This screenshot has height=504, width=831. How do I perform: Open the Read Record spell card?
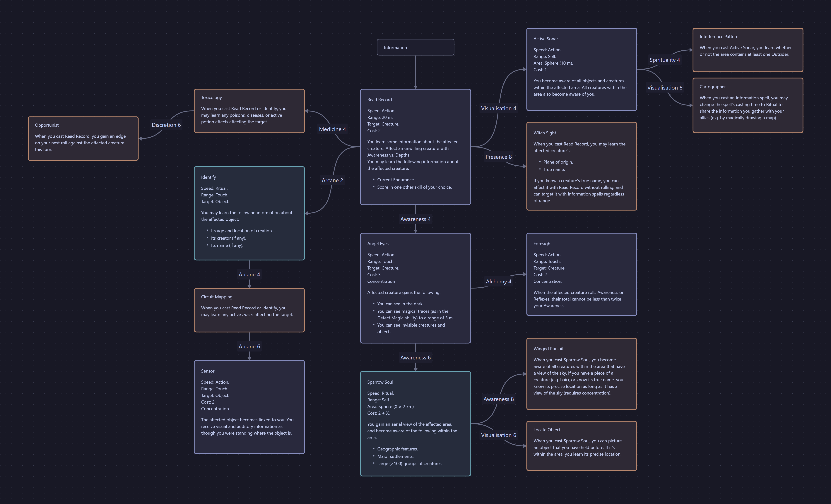pyautogui.click(x=415, y=147)
